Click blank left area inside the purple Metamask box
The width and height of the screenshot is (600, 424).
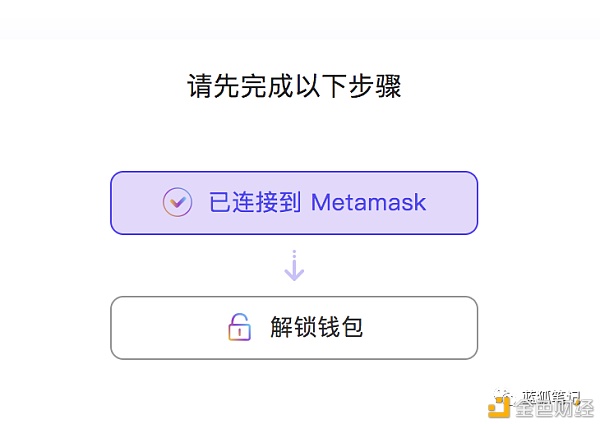(x=136, y=203)
